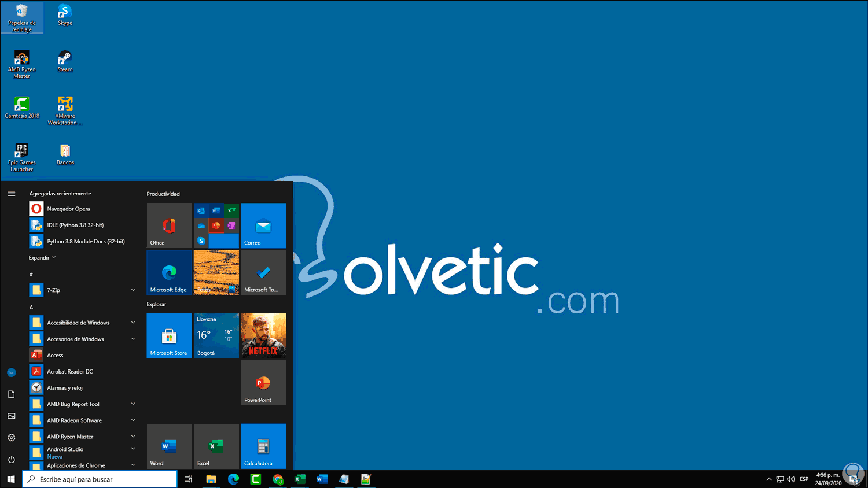Open the user account menu in Start
868x488 pixels.
[11, 373]
